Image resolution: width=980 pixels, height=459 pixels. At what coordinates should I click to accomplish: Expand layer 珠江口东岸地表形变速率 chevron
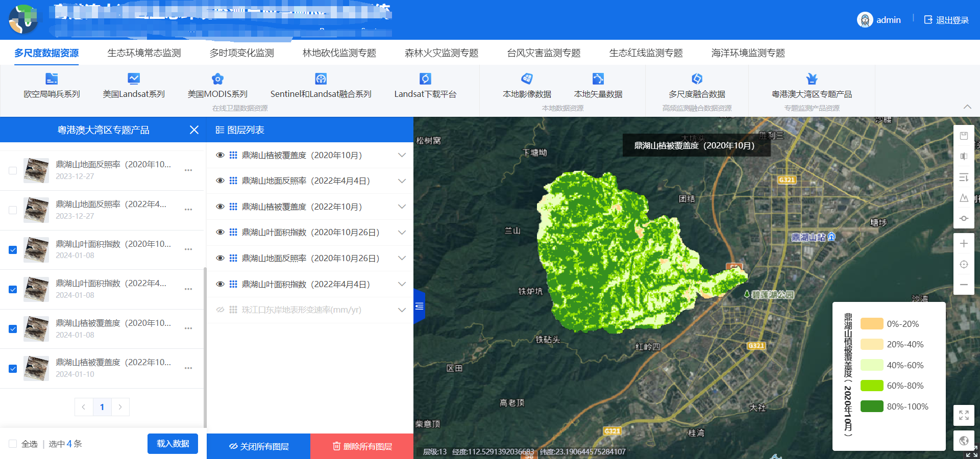pyautogui.click(x=402, y=310)
